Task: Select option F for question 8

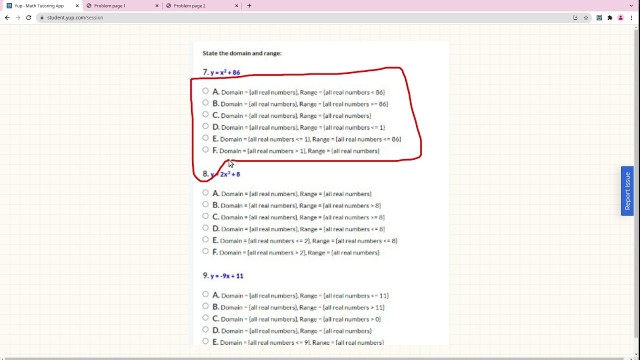Action: (205, 251)
